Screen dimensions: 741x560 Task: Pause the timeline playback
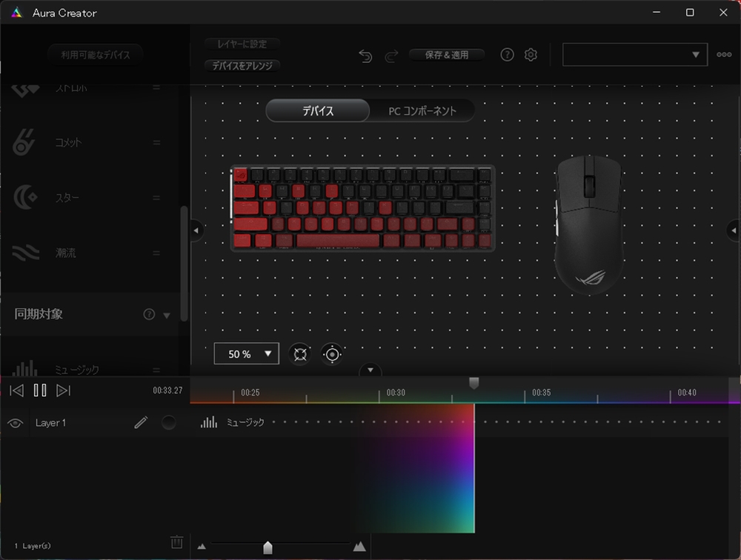click(x=40, y=390)
